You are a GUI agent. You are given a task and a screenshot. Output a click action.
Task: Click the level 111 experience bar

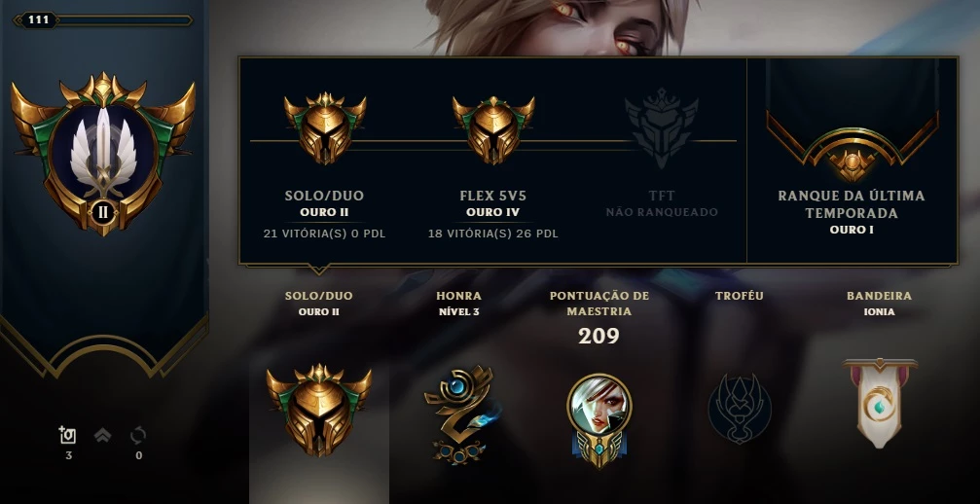point(102,20)
